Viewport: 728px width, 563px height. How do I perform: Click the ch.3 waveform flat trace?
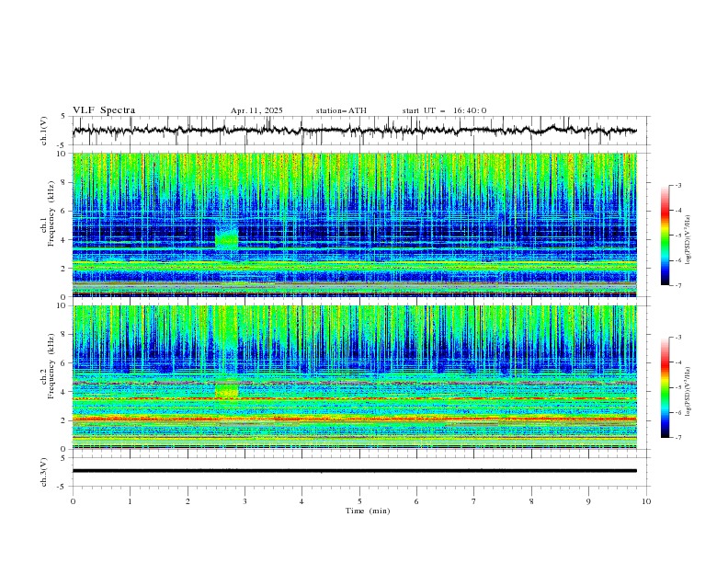(x=355, y=471)
